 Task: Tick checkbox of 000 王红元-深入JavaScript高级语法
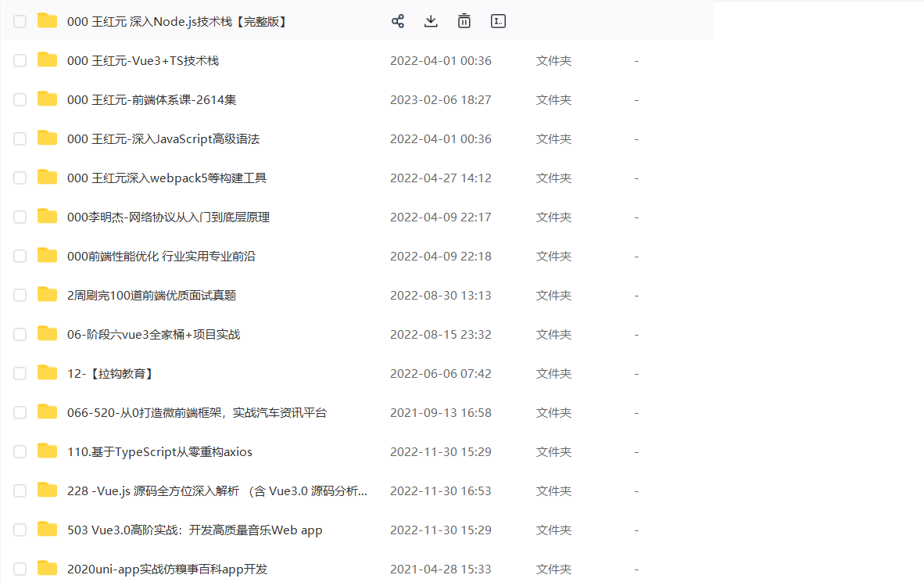click(20, 139)
